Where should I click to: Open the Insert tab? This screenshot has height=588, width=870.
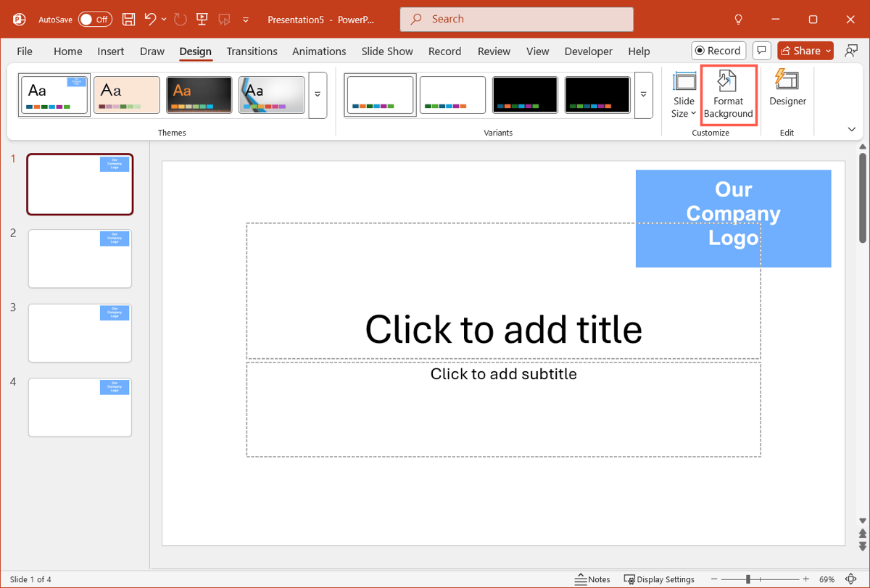[x=111, y=51]
